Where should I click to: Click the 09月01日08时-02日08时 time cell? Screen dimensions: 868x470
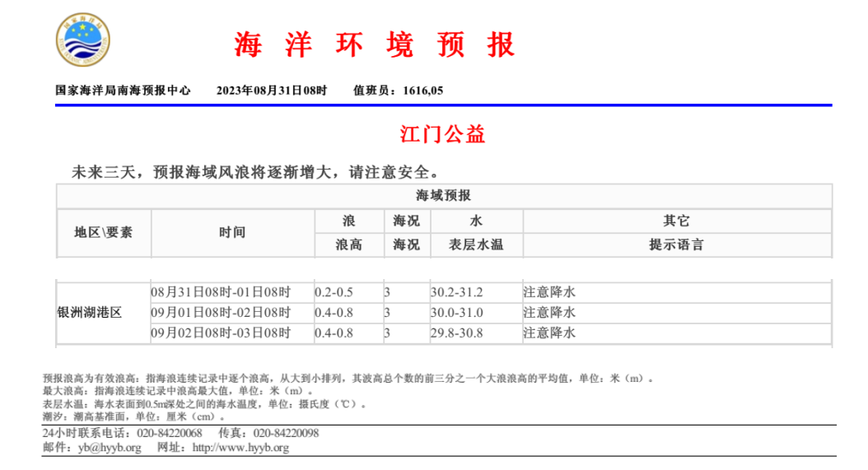(x=221, y=313)
